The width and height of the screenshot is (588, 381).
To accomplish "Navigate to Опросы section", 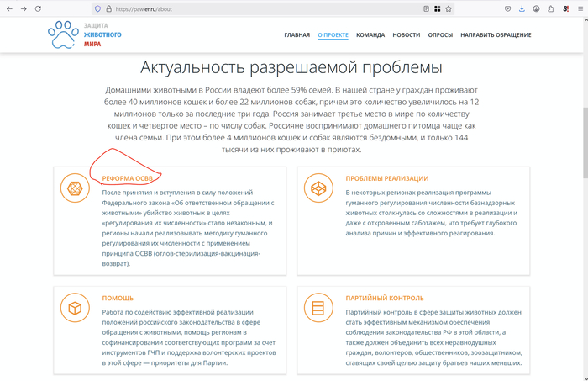I will (440, 35).
